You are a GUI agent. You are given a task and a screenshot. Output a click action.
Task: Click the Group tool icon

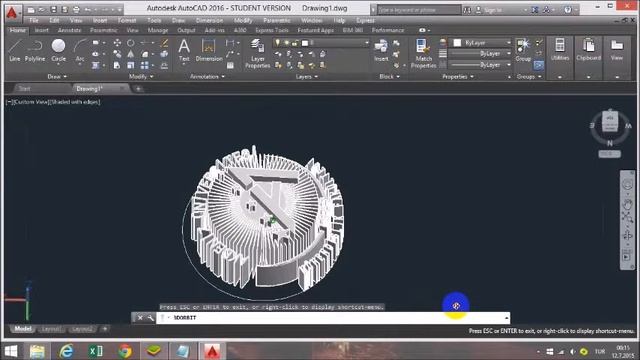[x=523, y=50]
